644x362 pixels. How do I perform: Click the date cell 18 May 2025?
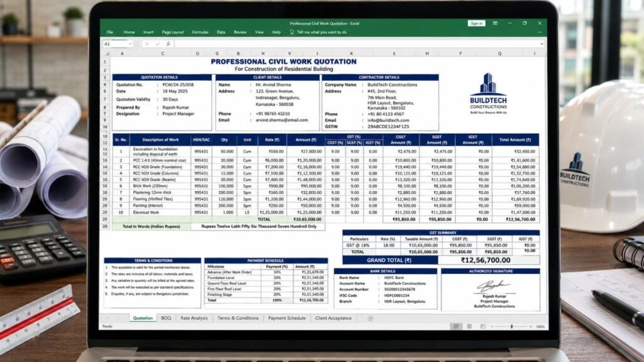(x=175, y=91)
